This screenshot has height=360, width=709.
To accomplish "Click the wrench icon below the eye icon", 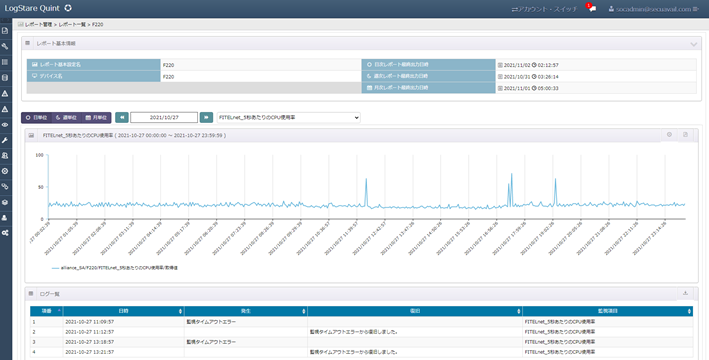I will 5,140.
